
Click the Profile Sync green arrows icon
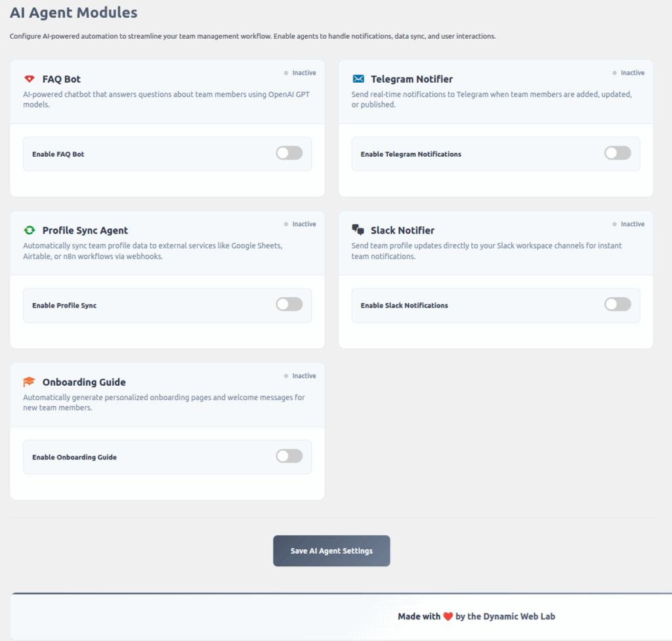point(29,230)
